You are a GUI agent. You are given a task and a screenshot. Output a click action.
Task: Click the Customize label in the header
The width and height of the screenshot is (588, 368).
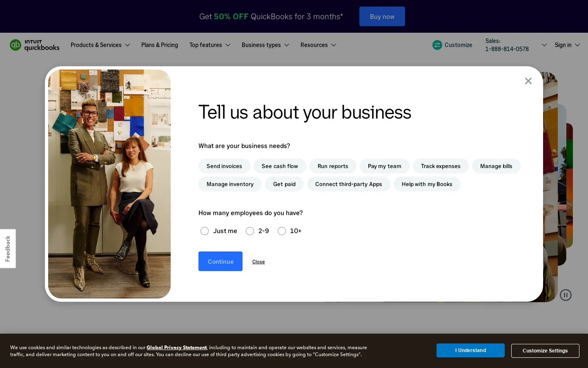458,45
